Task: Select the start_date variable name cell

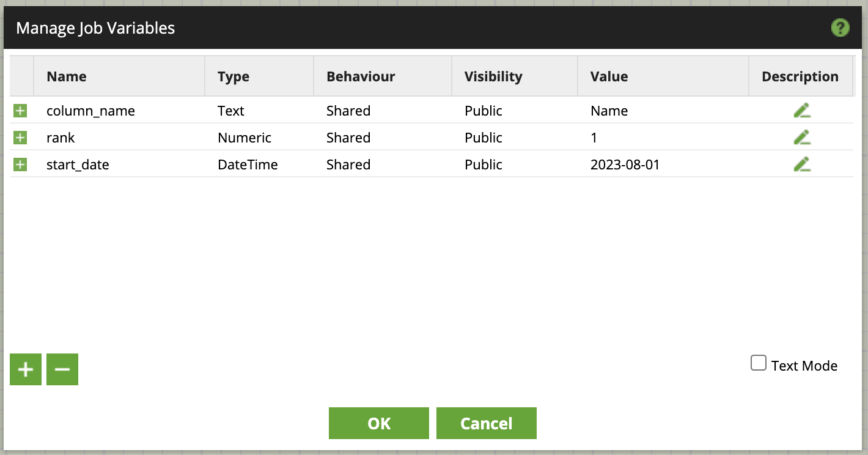Action: coord(119,165)
